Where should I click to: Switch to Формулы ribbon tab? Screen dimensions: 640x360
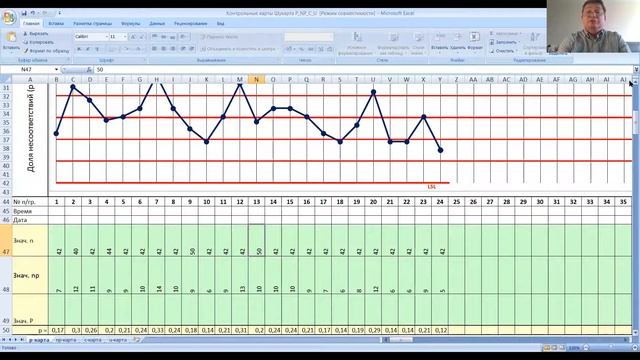pos(130,24)
